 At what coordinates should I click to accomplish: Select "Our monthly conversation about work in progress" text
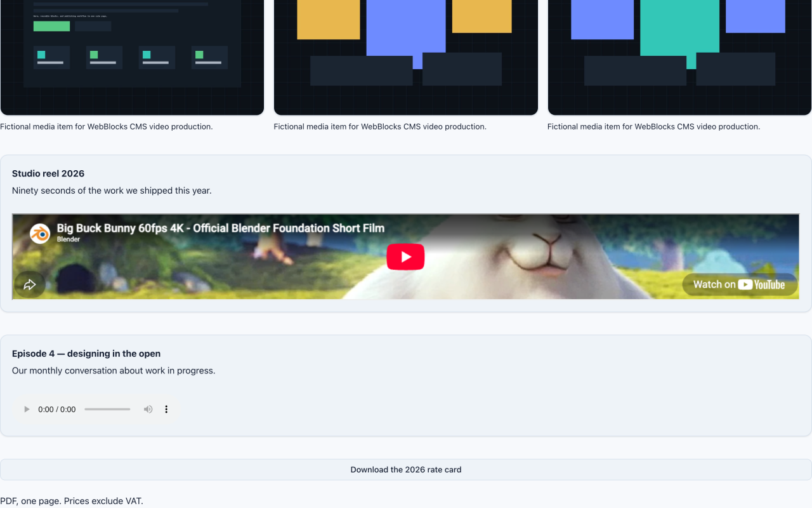tap(114, 371)
